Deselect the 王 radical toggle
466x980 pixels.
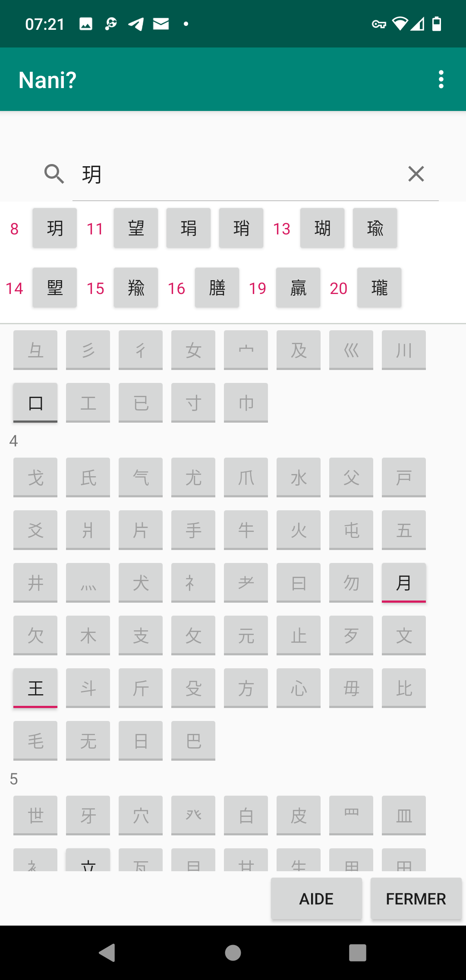(x=35, y=688)
